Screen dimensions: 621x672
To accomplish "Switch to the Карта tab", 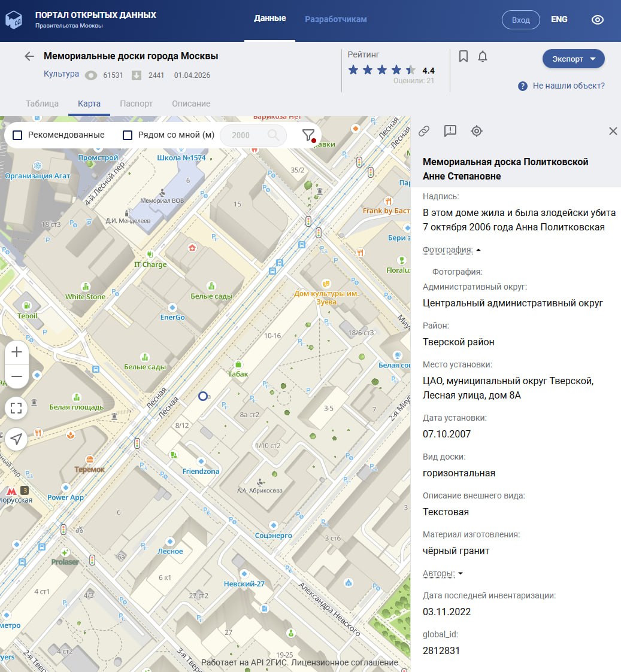I will click(x=89, y=104).
